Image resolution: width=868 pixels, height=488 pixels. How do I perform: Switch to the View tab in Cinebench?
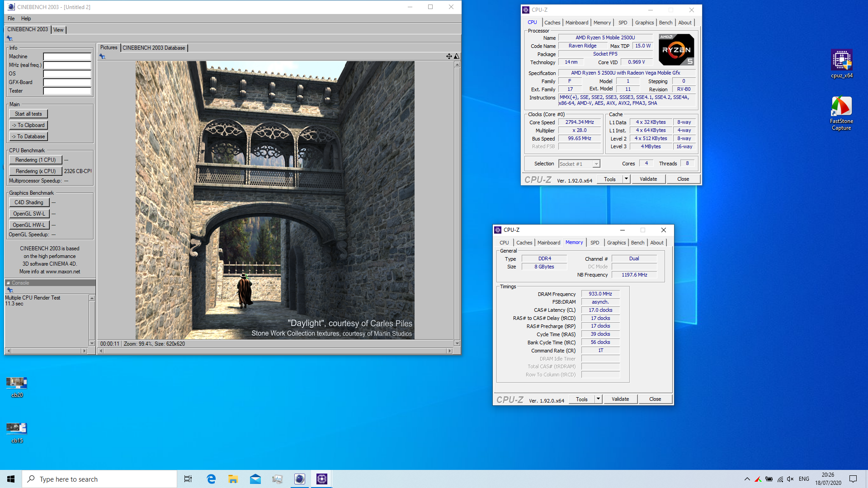coord(58,30)
